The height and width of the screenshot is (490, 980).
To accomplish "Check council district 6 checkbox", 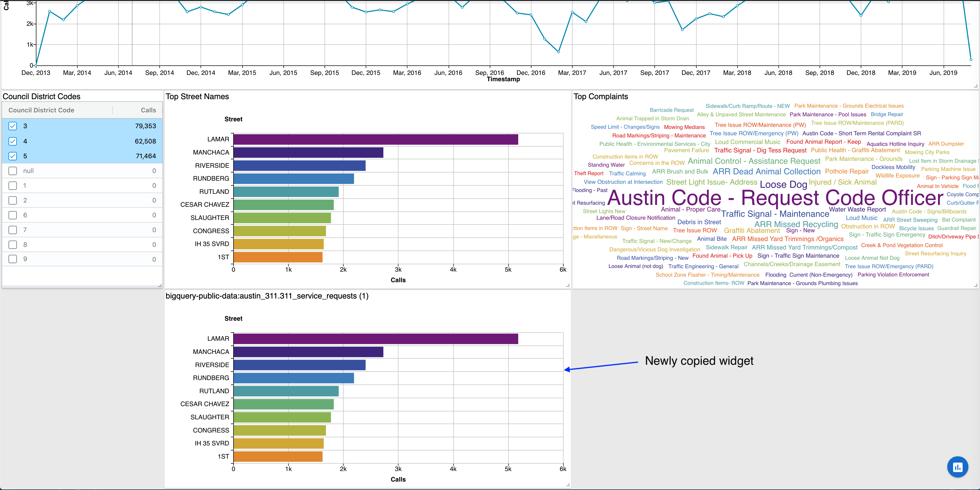I will click(x=13, y=215).
